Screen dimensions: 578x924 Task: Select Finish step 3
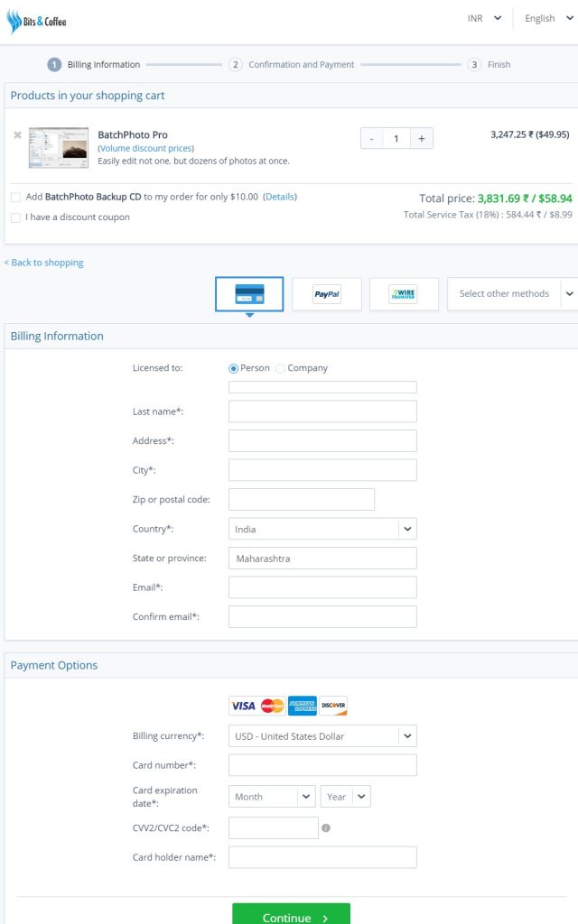click(489, 65)
